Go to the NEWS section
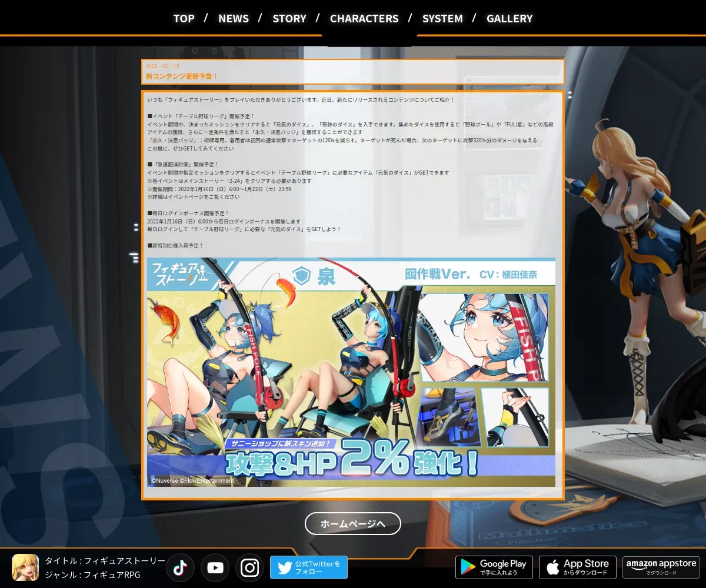This screenshot has width=706, height=588. pos(234,19)
